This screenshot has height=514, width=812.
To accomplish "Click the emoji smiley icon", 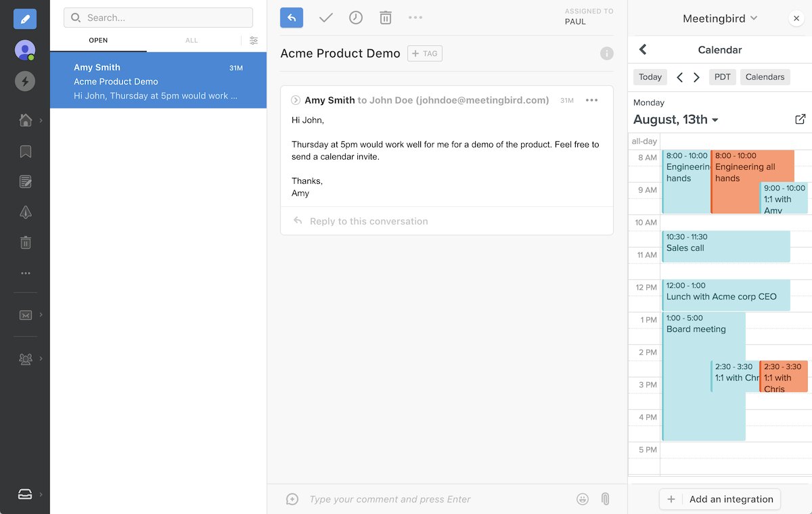I will [x=583, y=499].
